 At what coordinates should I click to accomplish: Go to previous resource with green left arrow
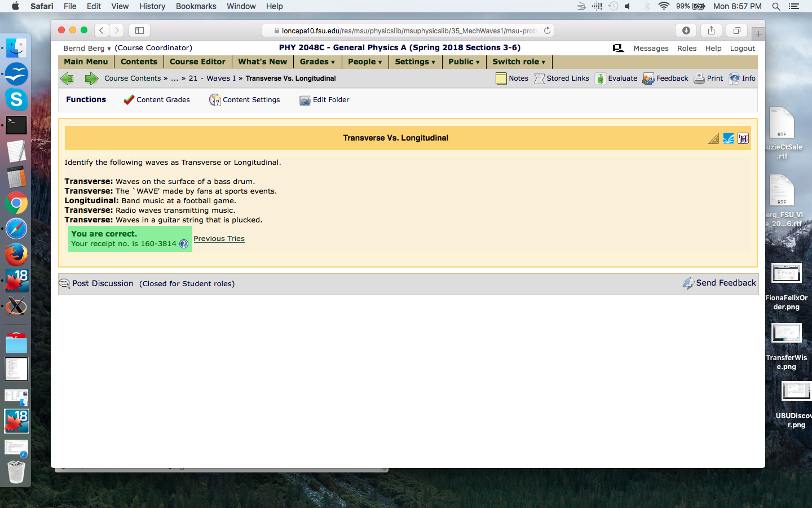[x=67, y=78]
